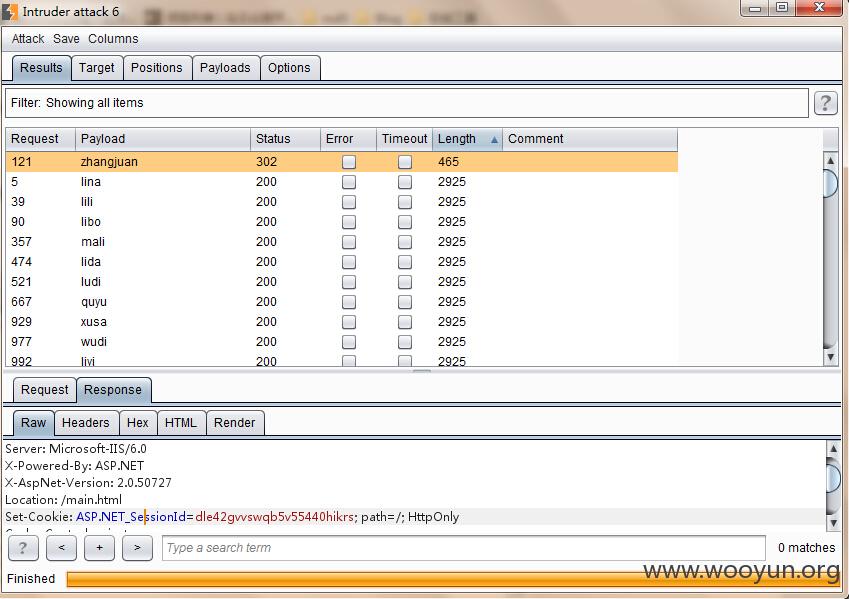Click the filter help question mark icon
The height and width of the screenshot is (599, 849).
pos(825,103)
